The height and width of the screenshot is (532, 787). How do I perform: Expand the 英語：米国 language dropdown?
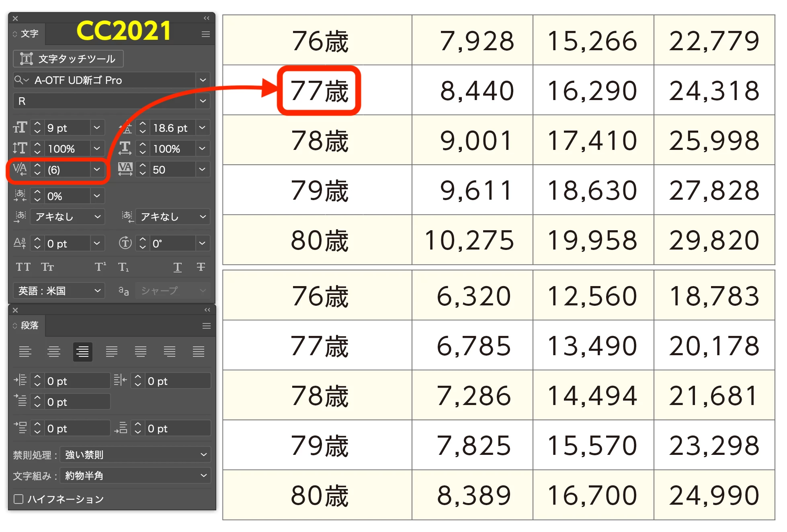(x=59, y=291)
